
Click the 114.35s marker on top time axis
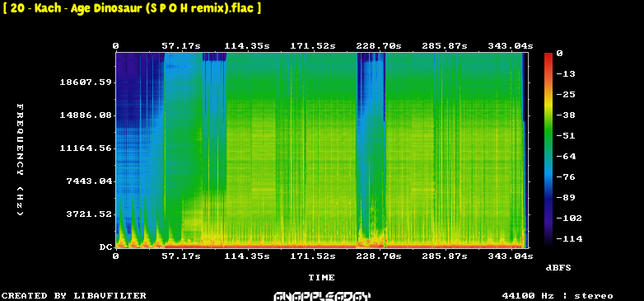[247, 46]
